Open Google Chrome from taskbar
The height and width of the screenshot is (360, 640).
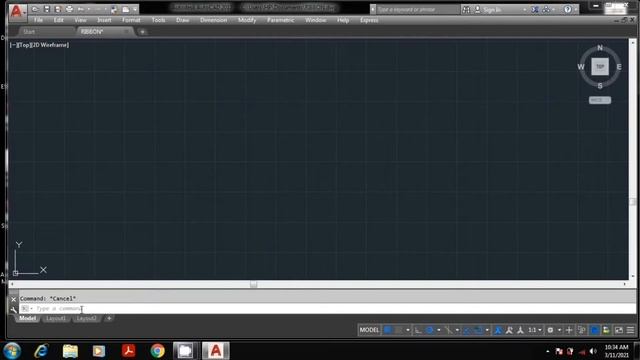coord(157,351)
